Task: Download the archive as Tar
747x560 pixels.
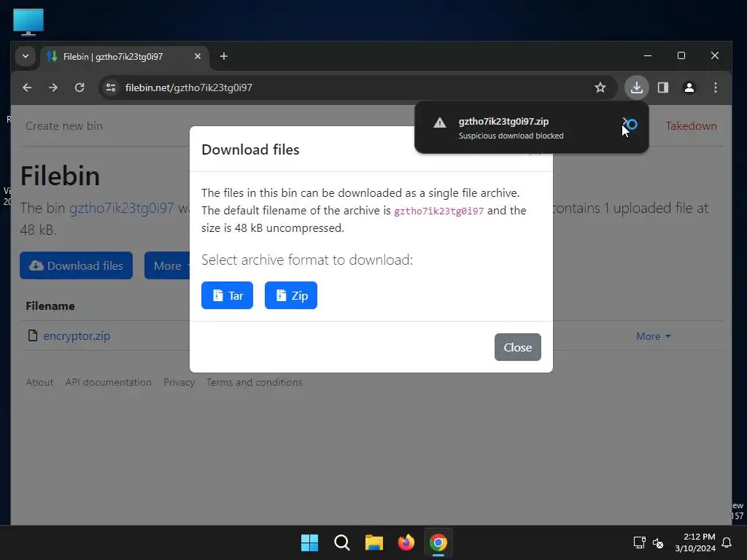Action: point(228,295)
